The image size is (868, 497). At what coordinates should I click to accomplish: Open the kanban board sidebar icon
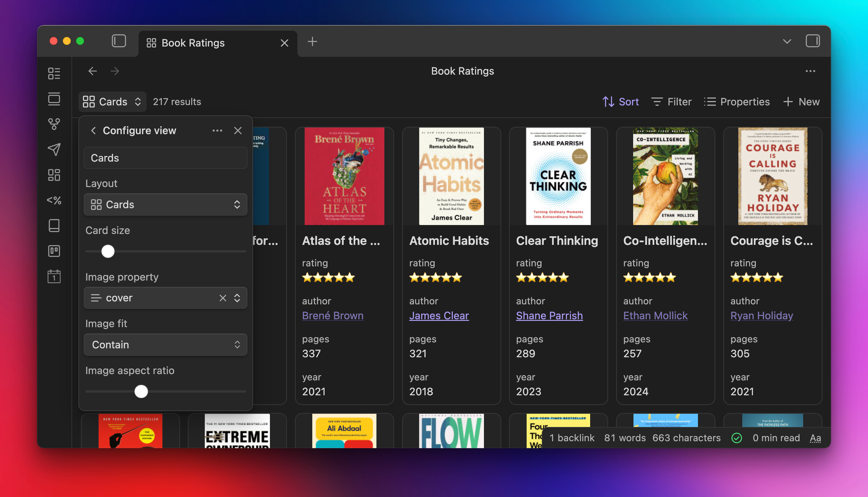point(54,251)
